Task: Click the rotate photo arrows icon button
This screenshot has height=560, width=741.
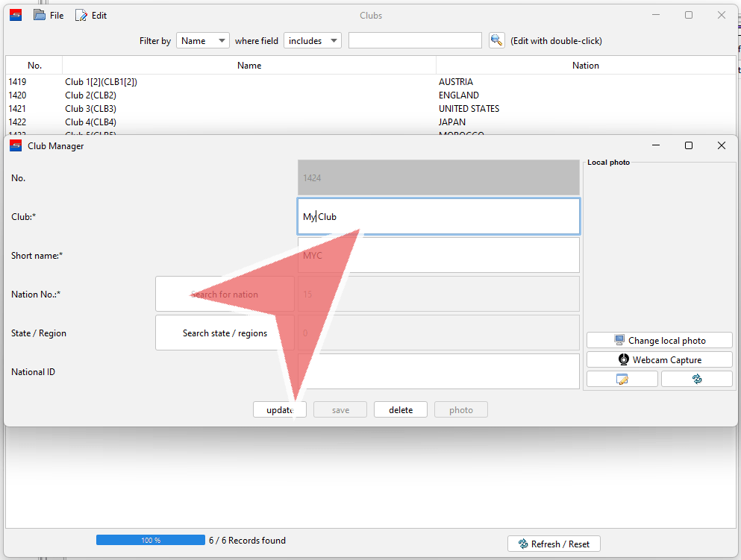Action: 696,379
